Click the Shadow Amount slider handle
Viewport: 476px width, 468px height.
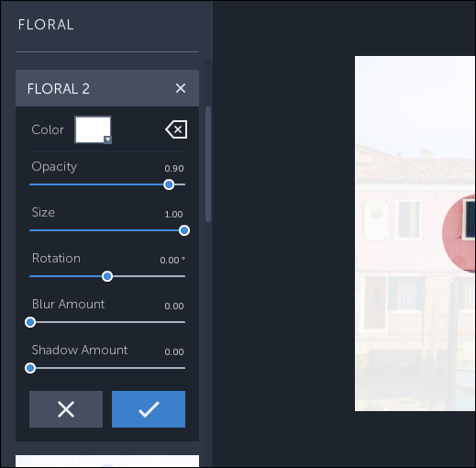pyautogui.click(x=30, y=368)
